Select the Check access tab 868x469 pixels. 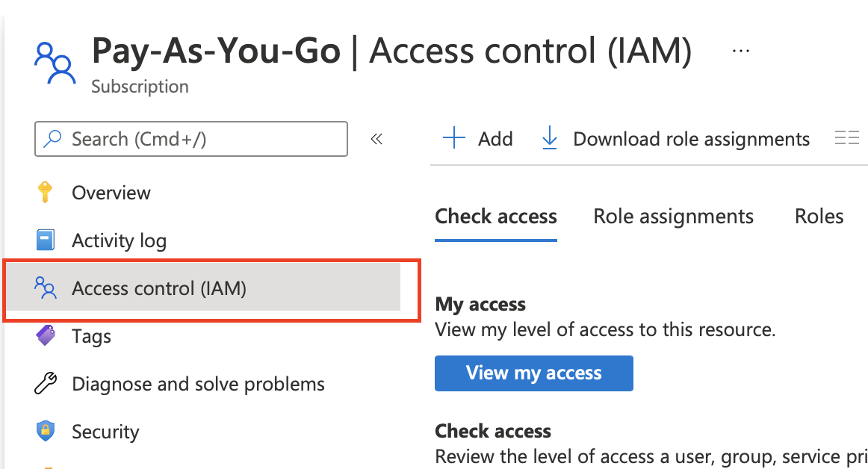point(496,217)
